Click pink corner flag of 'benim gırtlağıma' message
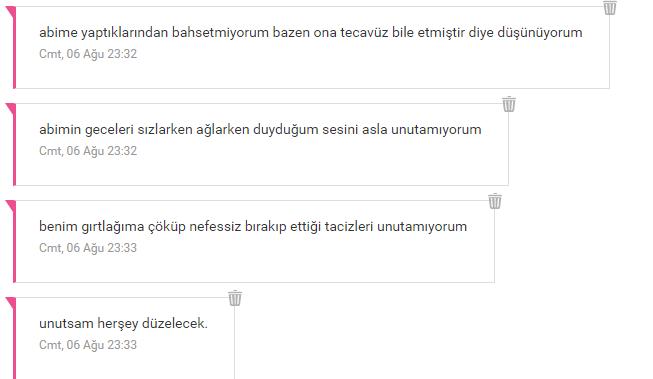 coord(10,206)
